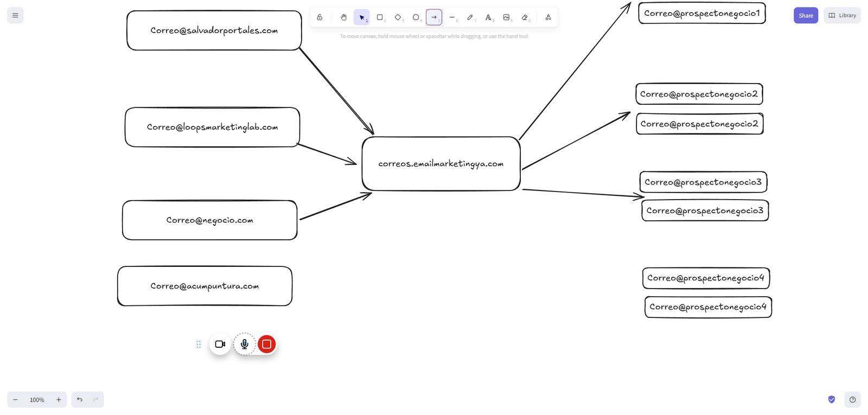868x415 pixels.
Task: Activate the Selection arrow tool
Action: point(362,17)
